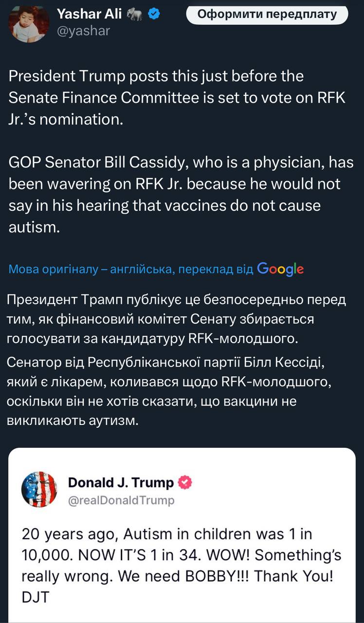Click the red verified badge next to Trump

coord(185,482)
